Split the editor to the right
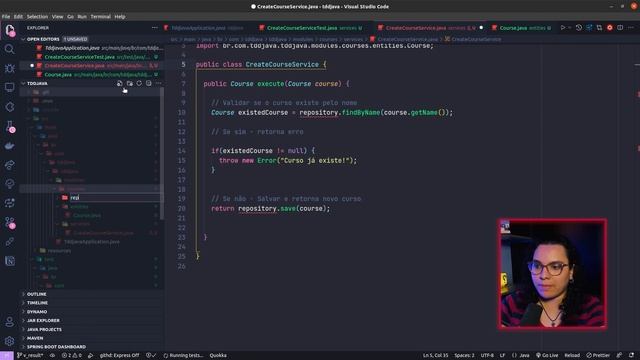640x360 pixels. pyautogui.click(x=620, y=28)
